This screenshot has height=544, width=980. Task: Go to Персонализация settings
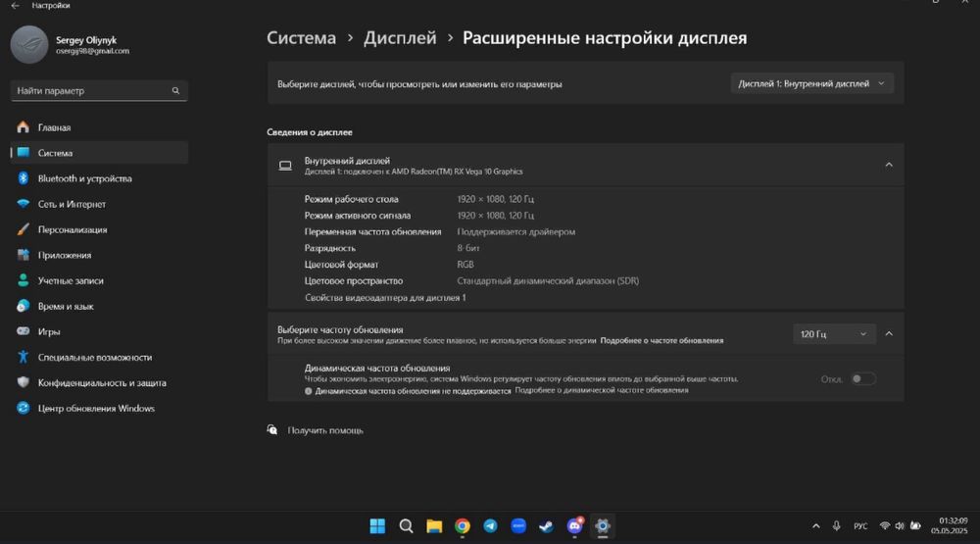tap(99, 229)
